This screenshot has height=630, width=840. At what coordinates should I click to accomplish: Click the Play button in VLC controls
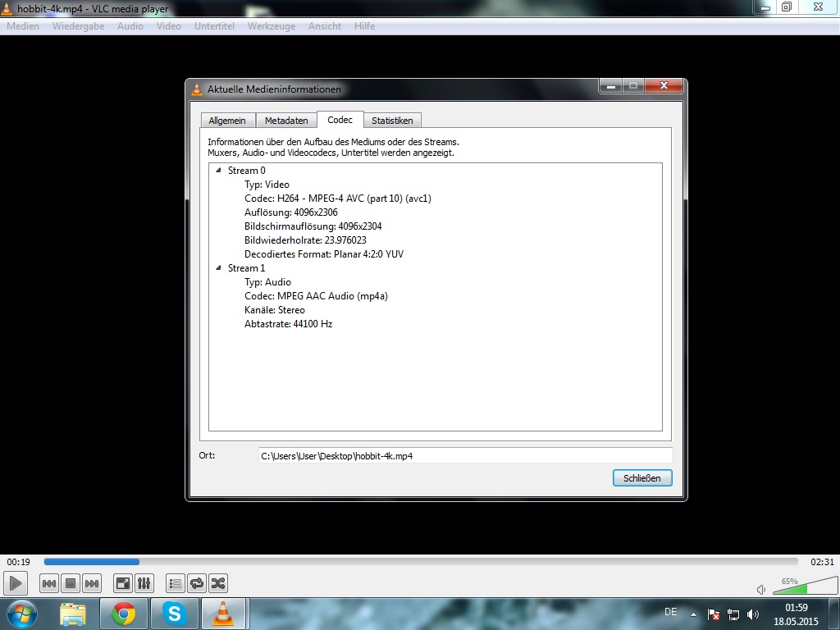[x=16, y=583]
